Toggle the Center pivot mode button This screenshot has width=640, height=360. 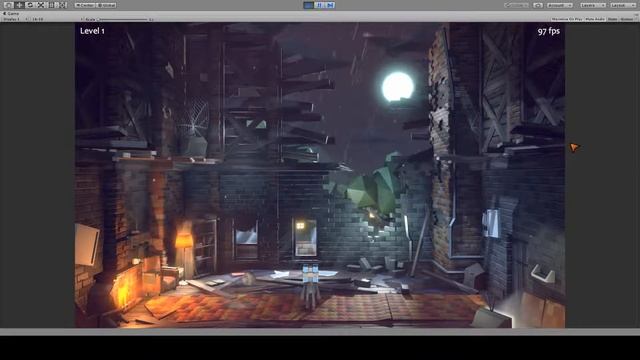point(85,5)
